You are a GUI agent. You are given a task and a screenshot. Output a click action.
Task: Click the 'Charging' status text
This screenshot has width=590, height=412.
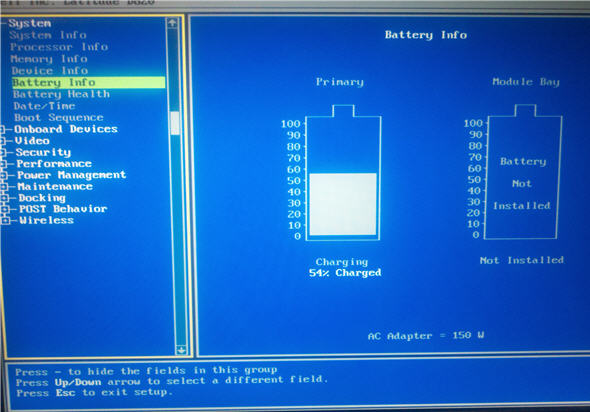pos(342,262)
